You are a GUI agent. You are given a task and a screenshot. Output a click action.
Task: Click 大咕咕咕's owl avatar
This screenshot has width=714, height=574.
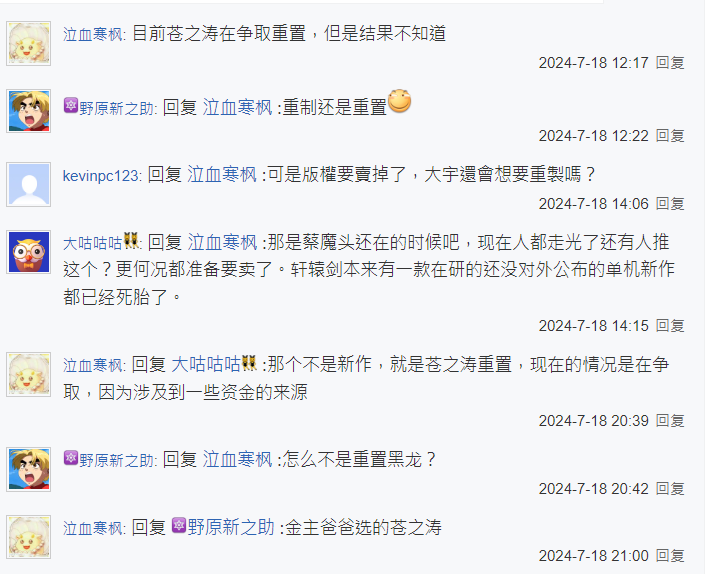28,252
